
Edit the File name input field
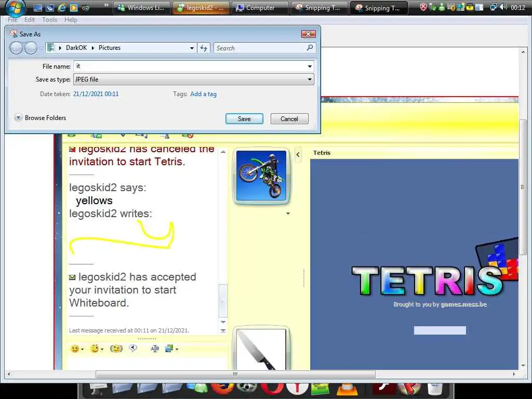click(190, 66)
